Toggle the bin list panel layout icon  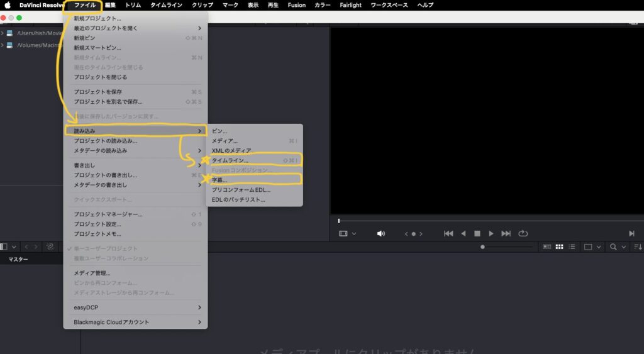(x=4, y=247)
